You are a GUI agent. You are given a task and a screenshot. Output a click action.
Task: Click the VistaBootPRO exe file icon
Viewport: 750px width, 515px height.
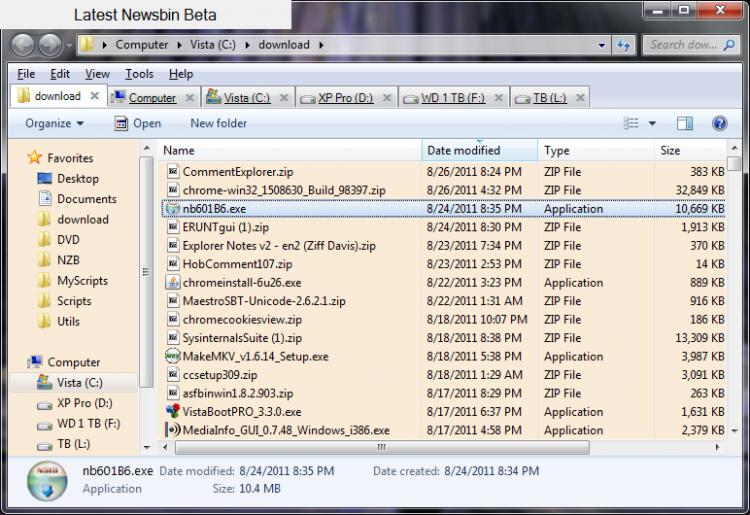172,411
